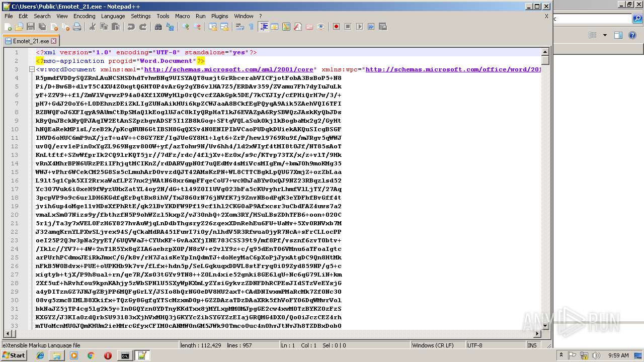Toggle the indent guide button

[263, 27]
